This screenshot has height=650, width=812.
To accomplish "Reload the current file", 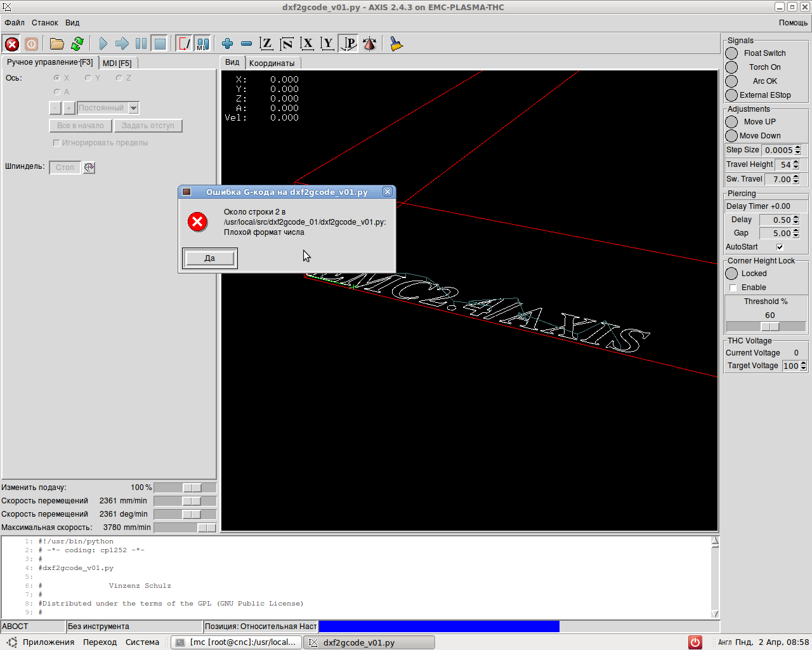I will tap(77, 44).
